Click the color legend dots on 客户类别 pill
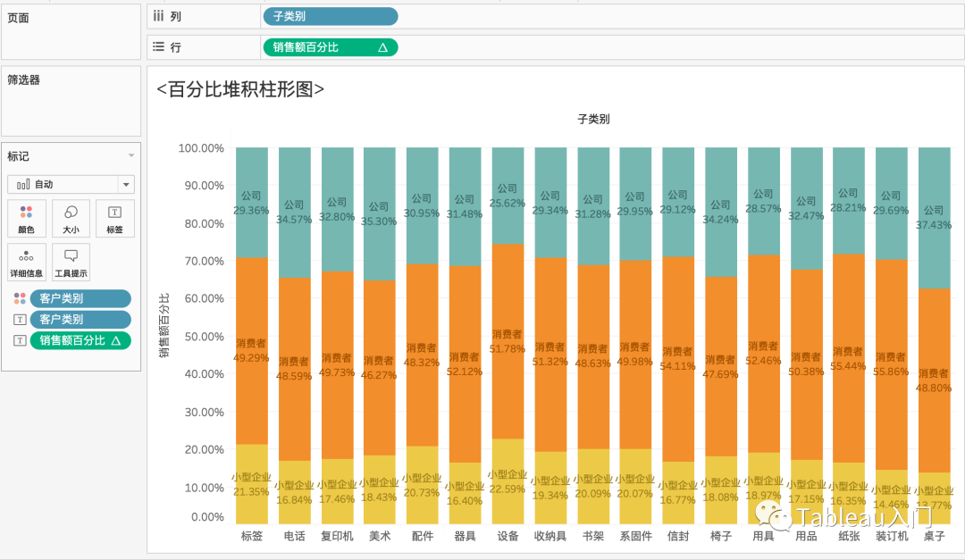This screenshot has height=560, width=965. 21,297
